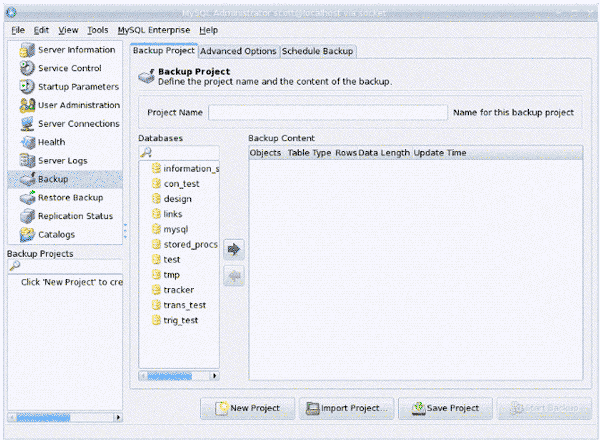Sort by the Rows column header

click(x=346, y=153)
